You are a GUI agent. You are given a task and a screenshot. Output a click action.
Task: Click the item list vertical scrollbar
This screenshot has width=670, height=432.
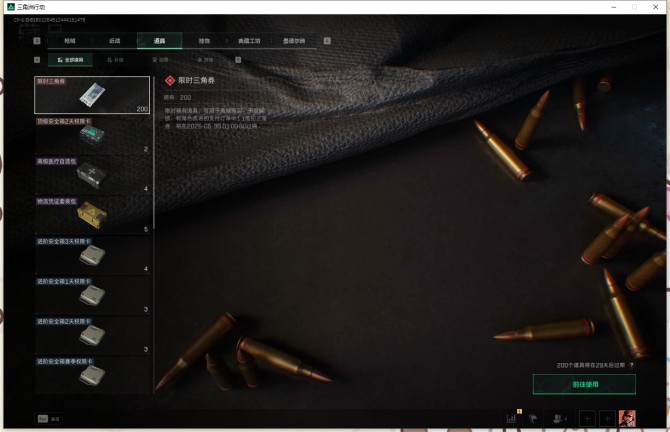pyautogui.click(x=153, y=153)
